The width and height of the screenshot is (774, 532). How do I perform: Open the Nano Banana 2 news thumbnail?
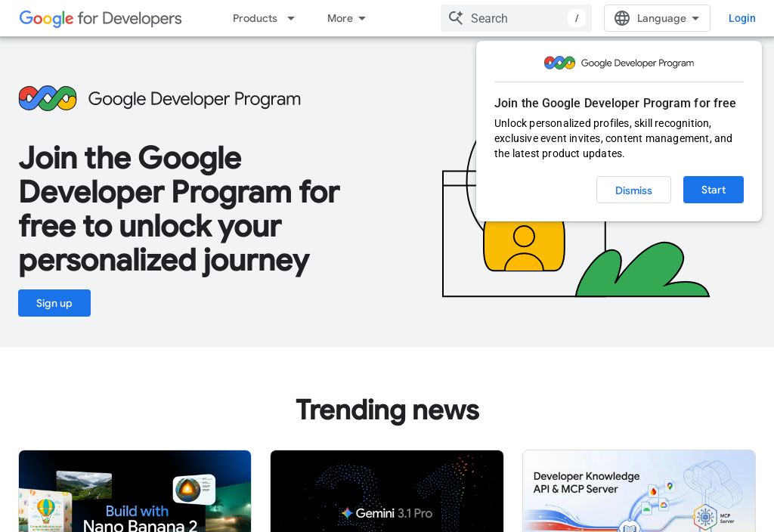pyautogui.click(x=135, y=491)
